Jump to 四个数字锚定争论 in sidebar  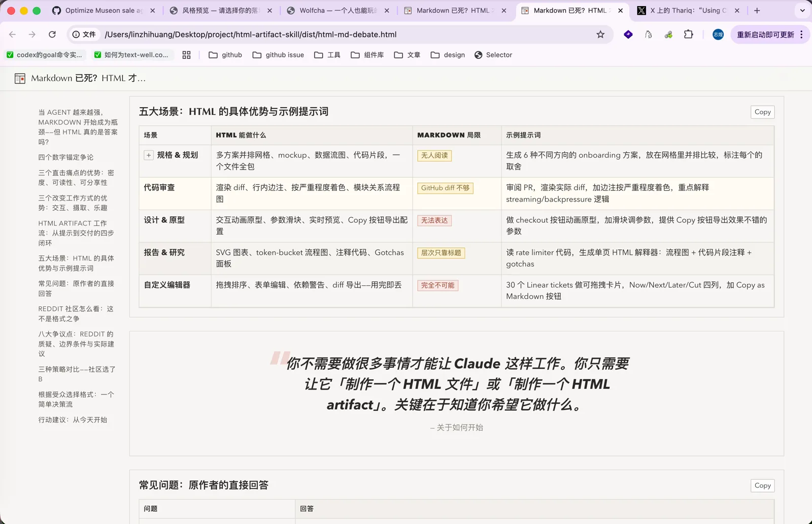tap(66, 157)
